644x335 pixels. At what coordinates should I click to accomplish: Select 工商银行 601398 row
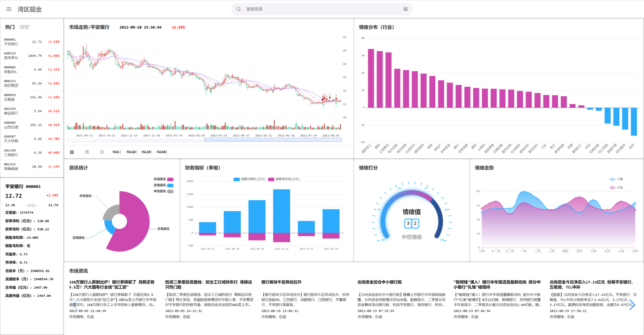pyautogui.click(x=32, y=153)
